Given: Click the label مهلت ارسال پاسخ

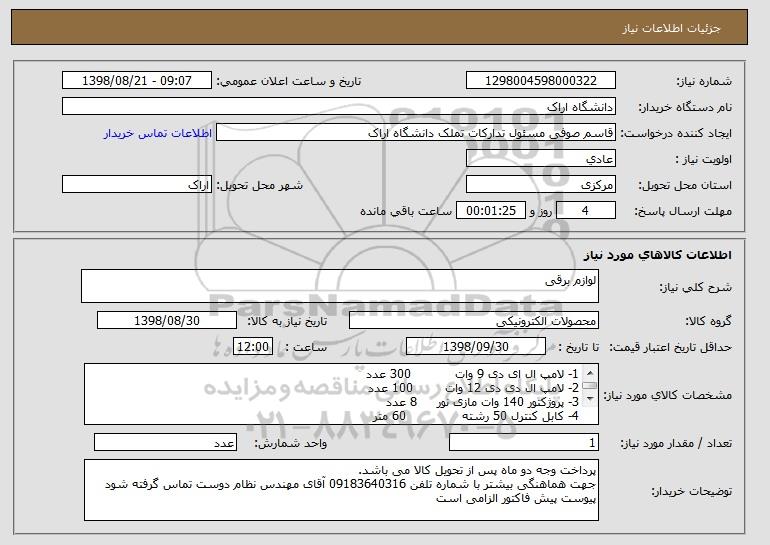Looking at the screenshot, I should tap(683, 211).
